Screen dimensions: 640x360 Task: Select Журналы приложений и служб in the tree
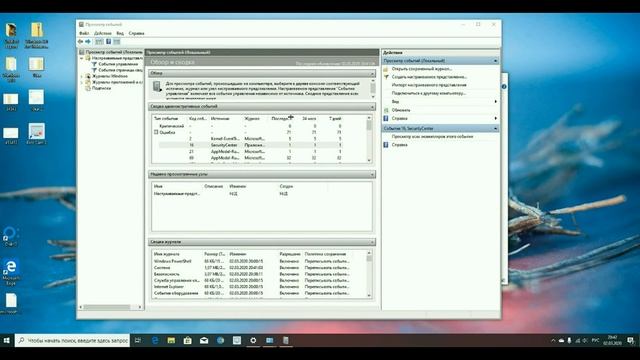click(x=117, y=82)
